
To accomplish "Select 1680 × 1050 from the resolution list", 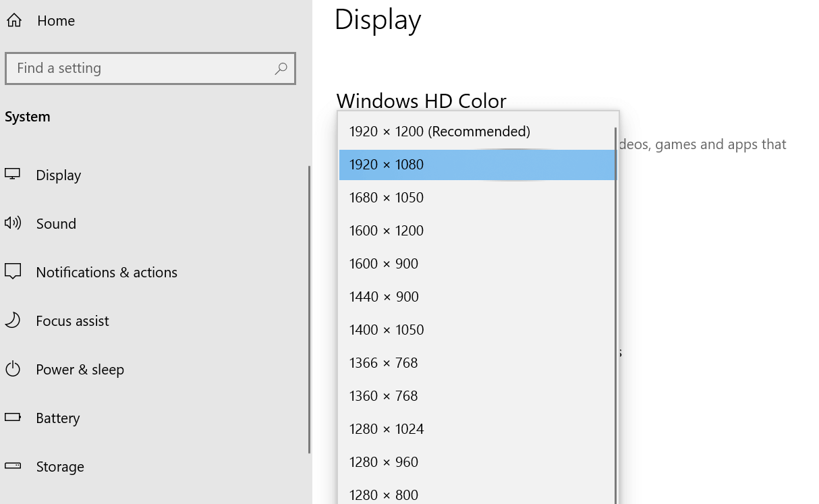I will (386, 197).
